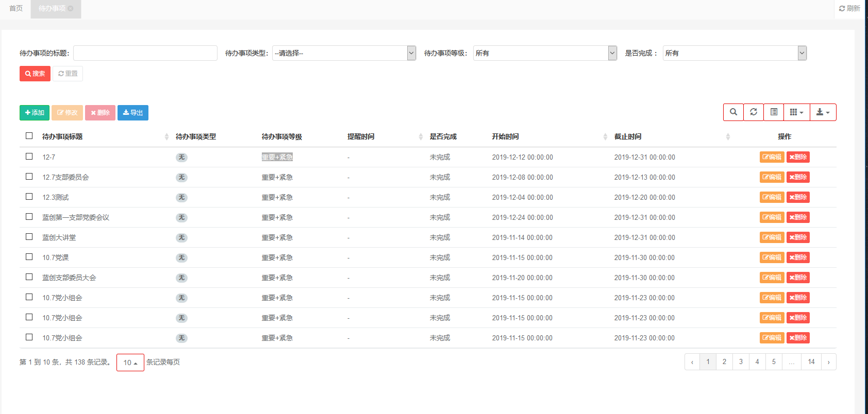Check the 蓝创第一支部党委会议 row checkbox

point(29,217)
